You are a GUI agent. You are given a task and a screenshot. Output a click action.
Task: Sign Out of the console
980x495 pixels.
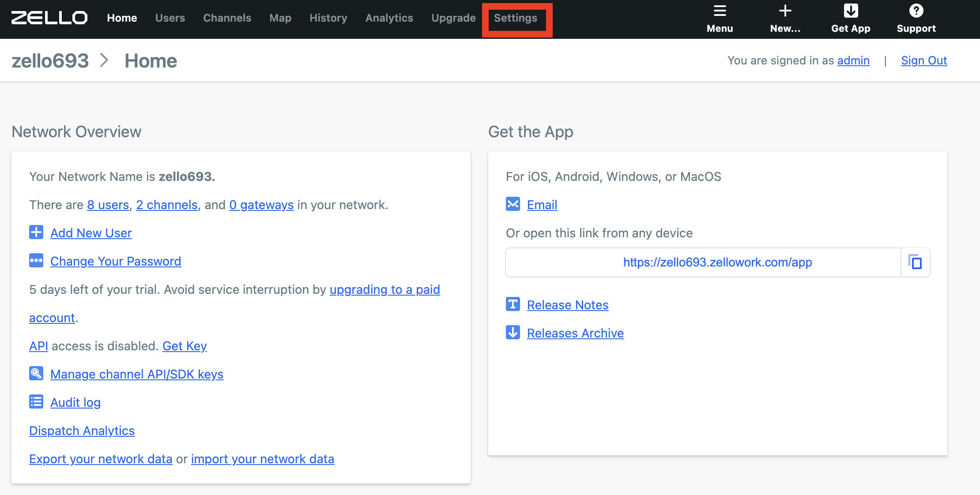click(x=924, y=60)
